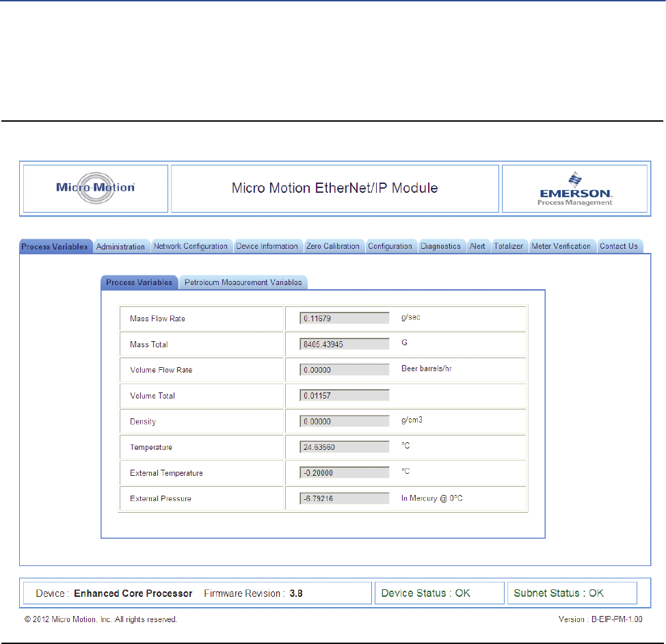666x644 pixels.
Task: Click the g/cm3 unit text
Action: click(x=412, y=420)
